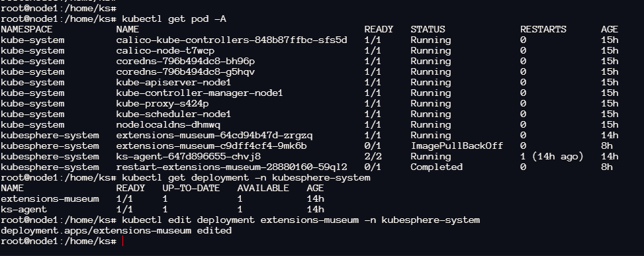644x256 pixels.
Task: Click the RESTARTS column header
Action: [x=543, y=30]
